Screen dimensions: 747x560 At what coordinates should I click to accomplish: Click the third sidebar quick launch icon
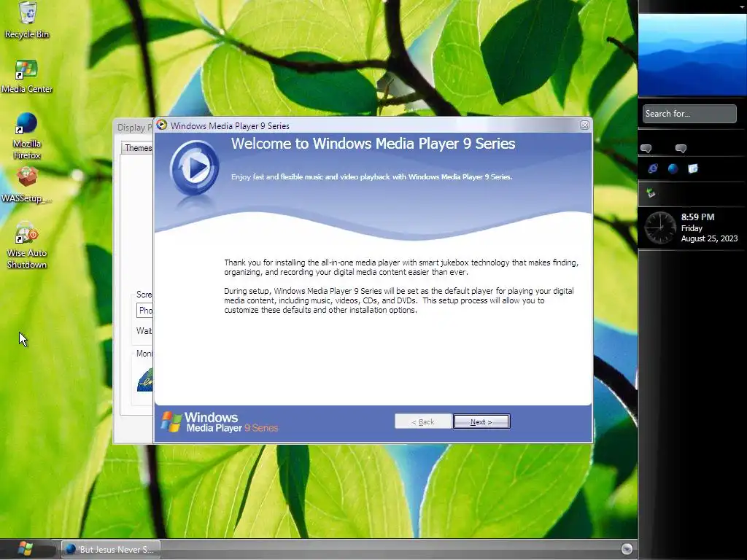click(693, 168)
